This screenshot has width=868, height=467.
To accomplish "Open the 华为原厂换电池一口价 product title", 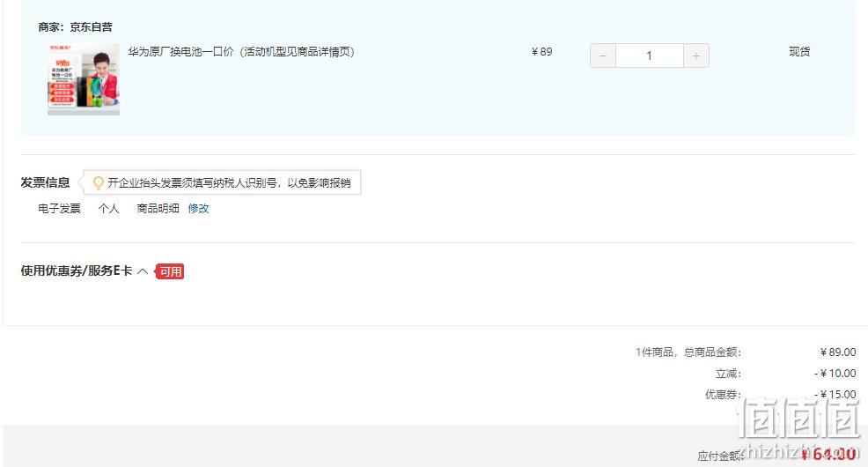I will coord(241,51).
